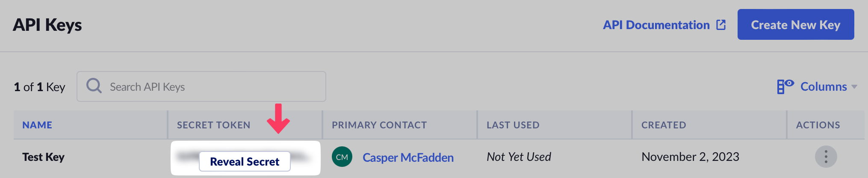Click the search magnifier icon
Image resolution: width=868 pixels, height=178 pixels.
[94, 86]
